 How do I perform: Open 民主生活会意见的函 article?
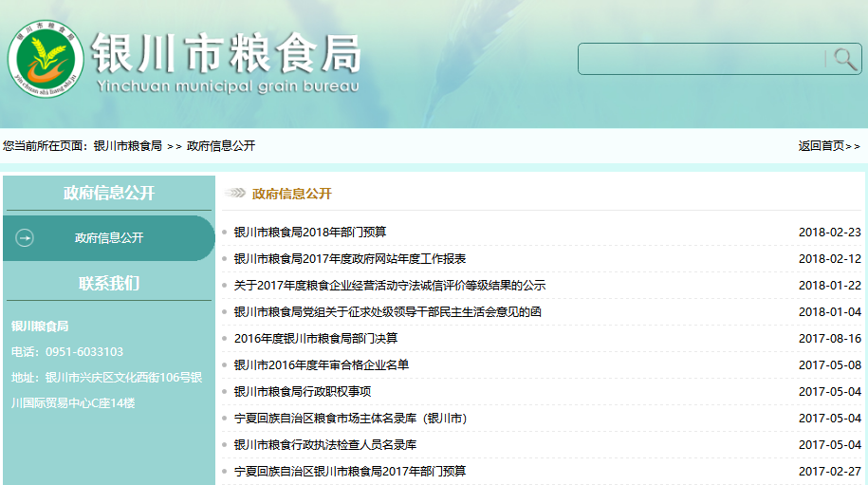[x=388, y=312]
